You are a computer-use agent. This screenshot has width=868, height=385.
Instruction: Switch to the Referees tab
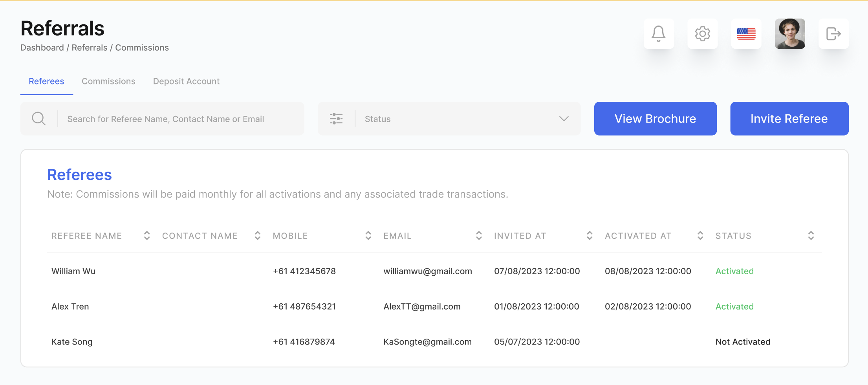pyautogui.click(x=46, y=81)
